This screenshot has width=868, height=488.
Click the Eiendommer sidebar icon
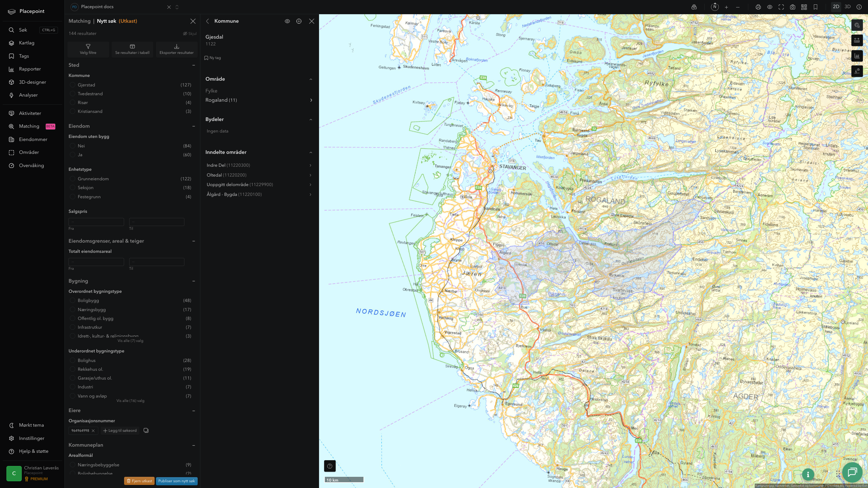click(x=12, y=139)
